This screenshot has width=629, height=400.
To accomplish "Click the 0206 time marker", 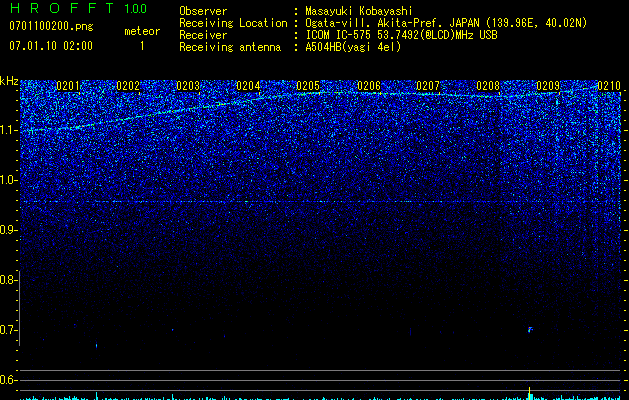I will [368, 86].
